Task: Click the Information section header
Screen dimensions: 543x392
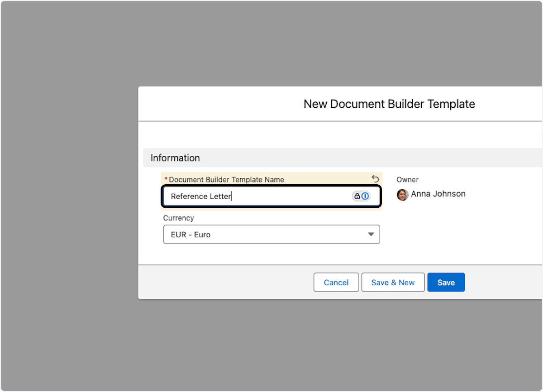Action: coord(175,158)
